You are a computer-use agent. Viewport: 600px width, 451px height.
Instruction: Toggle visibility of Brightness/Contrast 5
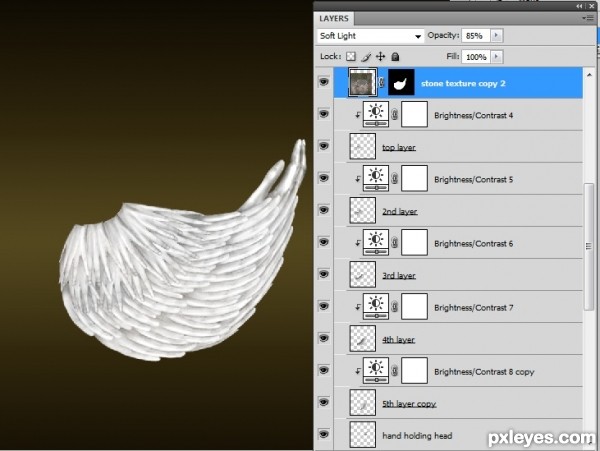point(324,178)
